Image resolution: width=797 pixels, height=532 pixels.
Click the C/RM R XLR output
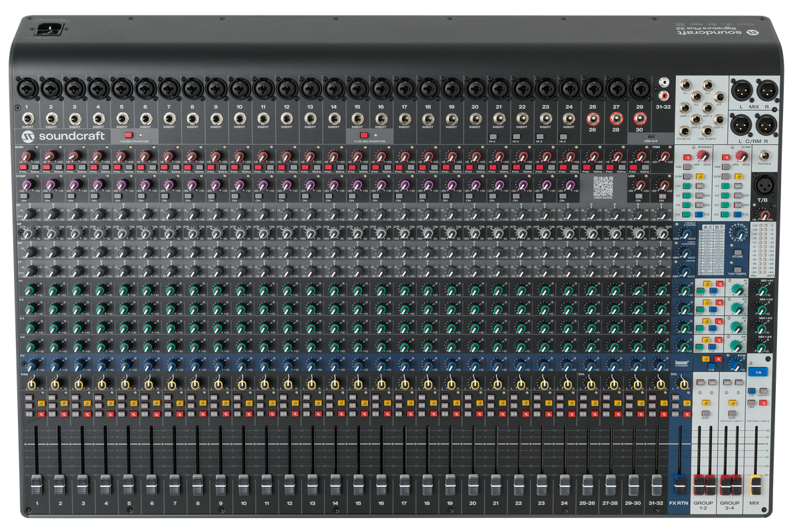coord(766,125)
